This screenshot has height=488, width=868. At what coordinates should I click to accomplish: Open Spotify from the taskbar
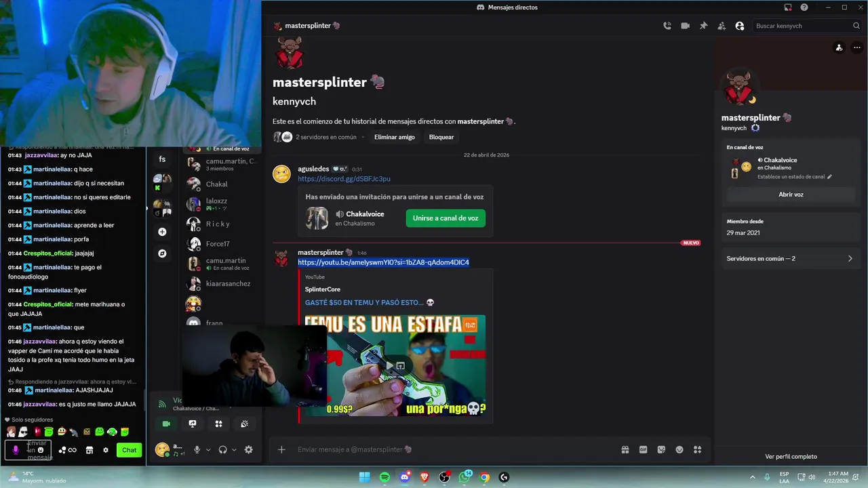point(384,477)
